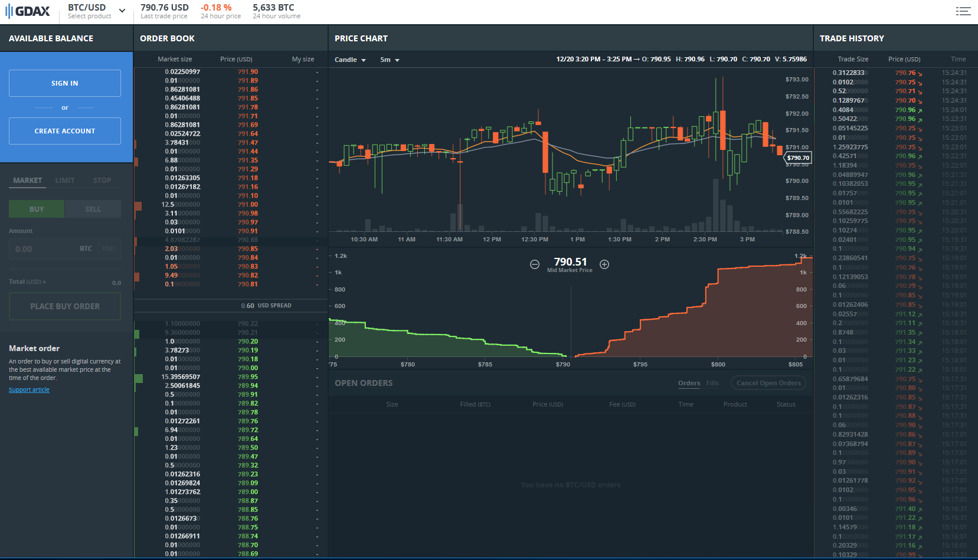Open the Support article link
Image resolution: width=978 pixels, height=560 pixels.
point(29,389)
